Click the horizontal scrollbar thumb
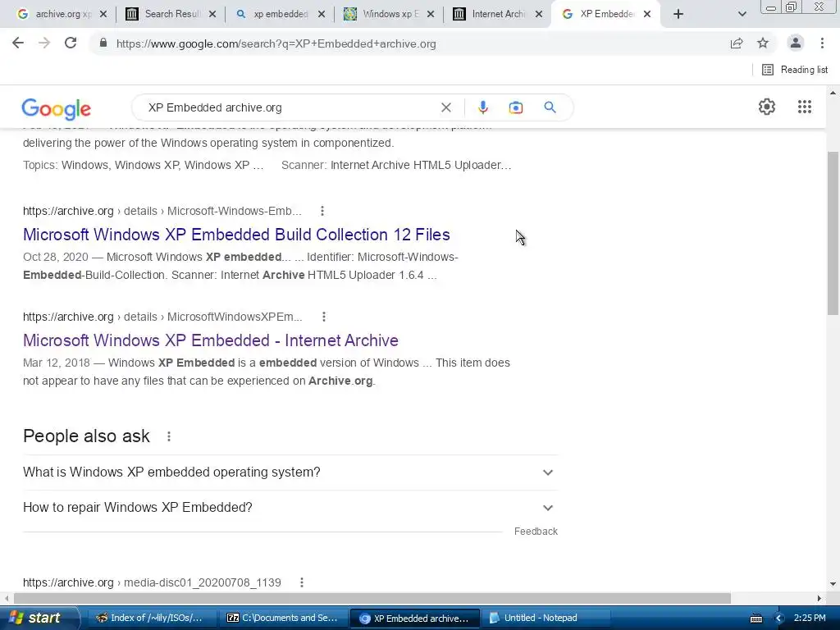 click(x=372, y=598)
